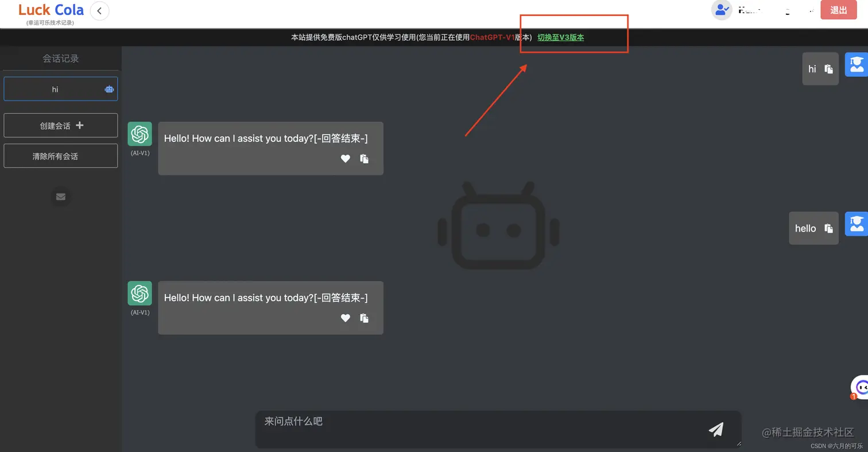The height and width of the screenshot is (452, 868).
Task: Copy the 'hi' user message
Action: click(x=828, y=69)
